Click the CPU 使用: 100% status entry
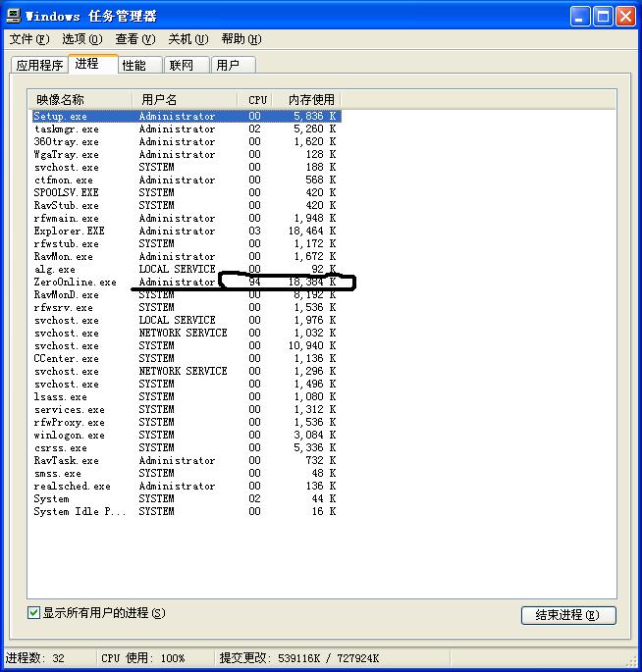 [142, 658]
